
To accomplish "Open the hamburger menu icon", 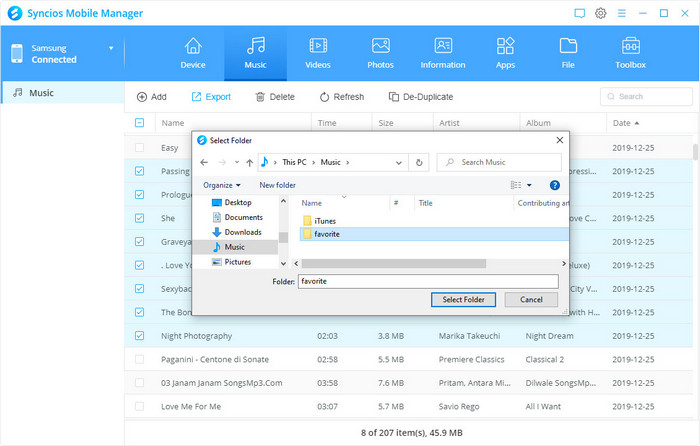I will pyautogui.click(x=621, y=13).
